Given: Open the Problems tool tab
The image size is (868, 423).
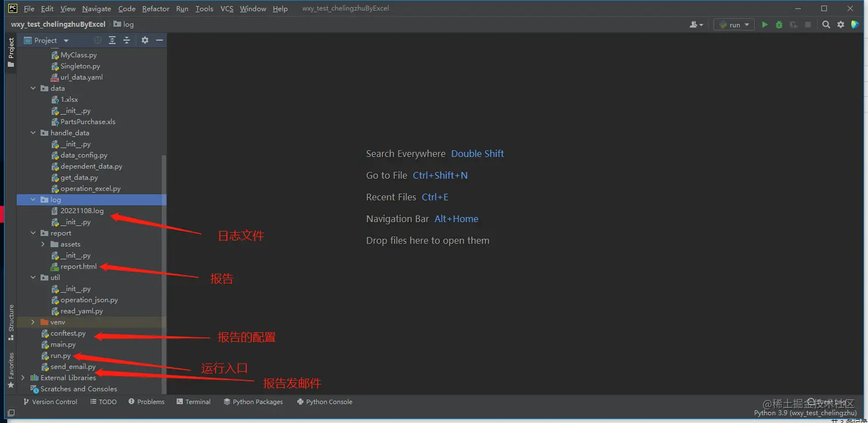Looking at the screenshot, I should 146,402.
